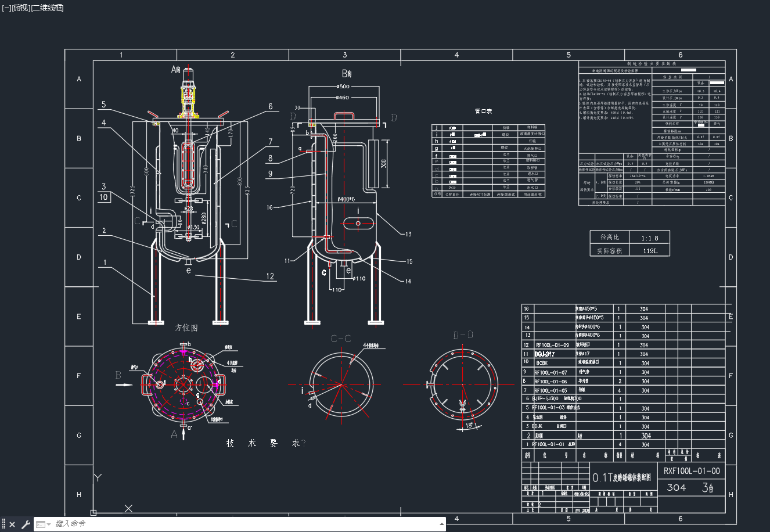Viewport: 770px width, 532px height.
Task: Select drawing number RXF100L-01-00 text
Action: [x=692, y=471]
